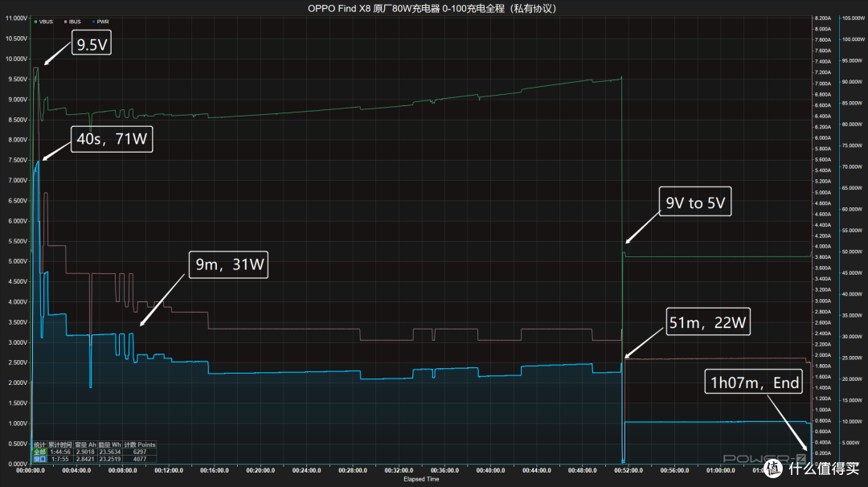Toggle the PWR series in the legend
The height and width of the screenshot is (487, 868).
click(100, 23)
